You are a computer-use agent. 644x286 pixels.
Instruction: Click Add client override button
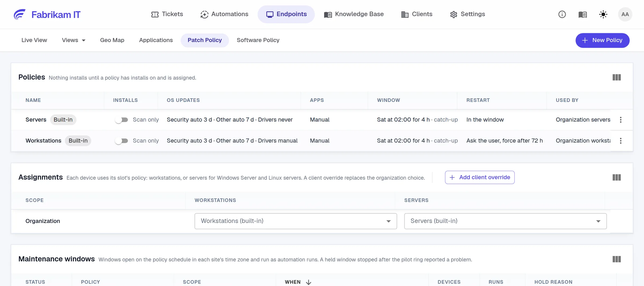coord(480,177)
